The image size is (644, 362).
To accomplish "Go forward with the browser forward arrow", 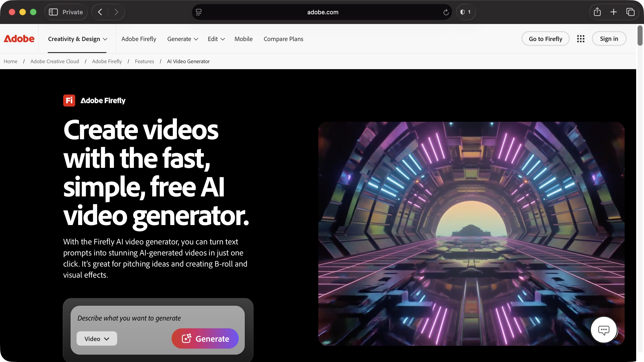I will pos(116,12).
